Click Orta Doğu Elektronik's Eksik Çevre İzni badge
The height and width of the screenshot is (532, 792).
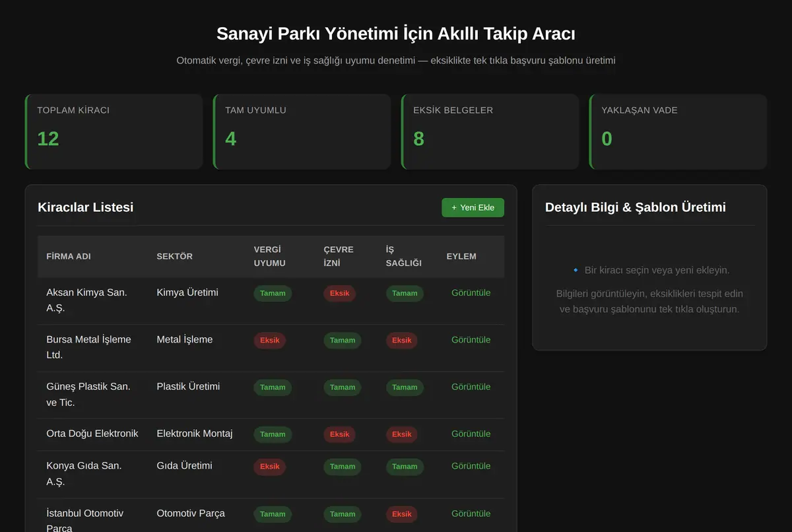[x=339, y=434]
